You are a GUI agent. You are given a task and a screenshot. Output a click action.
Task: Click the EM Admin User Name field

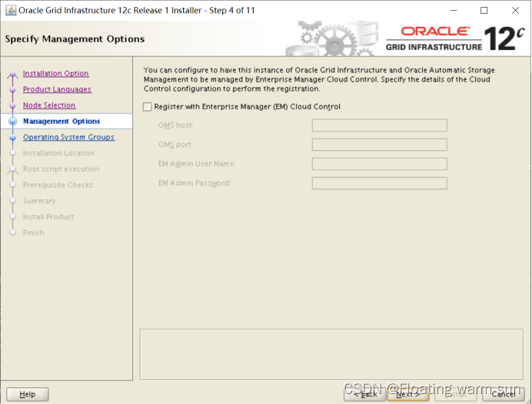point(379,164)
